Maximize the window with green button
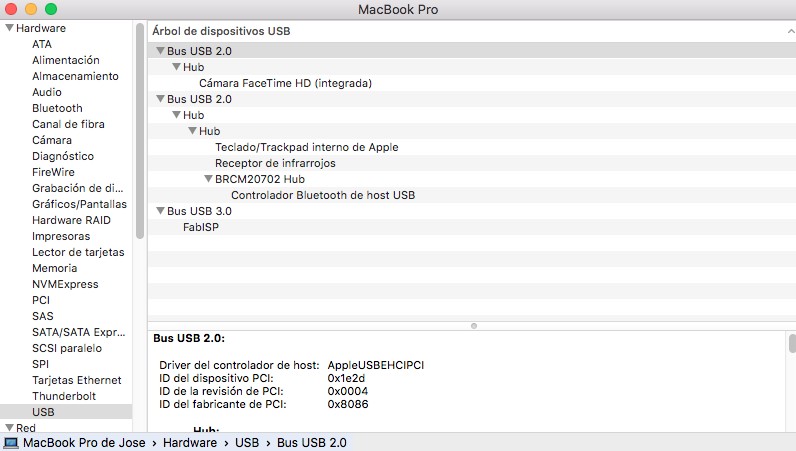This screenshot has height=451, width=796. (x=51, y=9)
